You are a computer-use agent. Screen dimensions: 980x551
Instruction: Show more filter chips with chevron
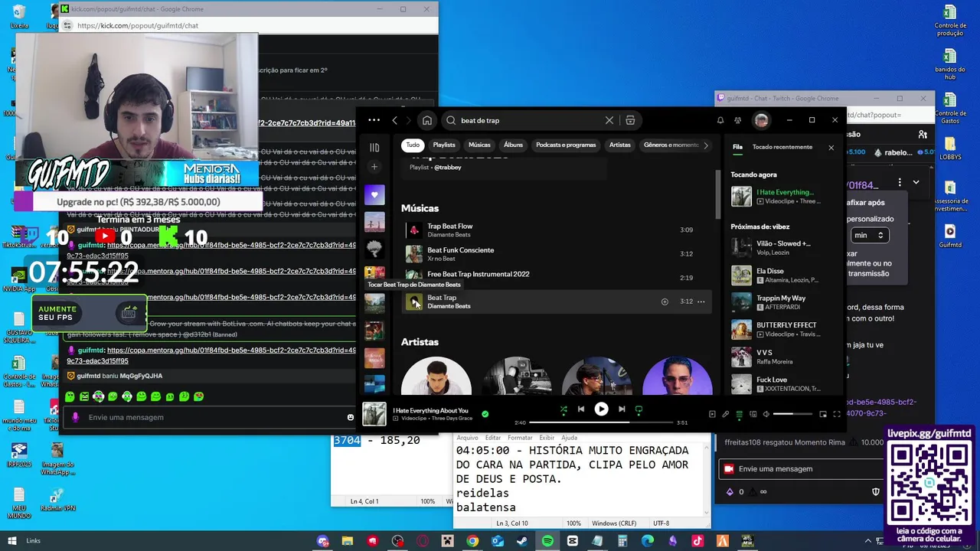[x=706, y=145]
